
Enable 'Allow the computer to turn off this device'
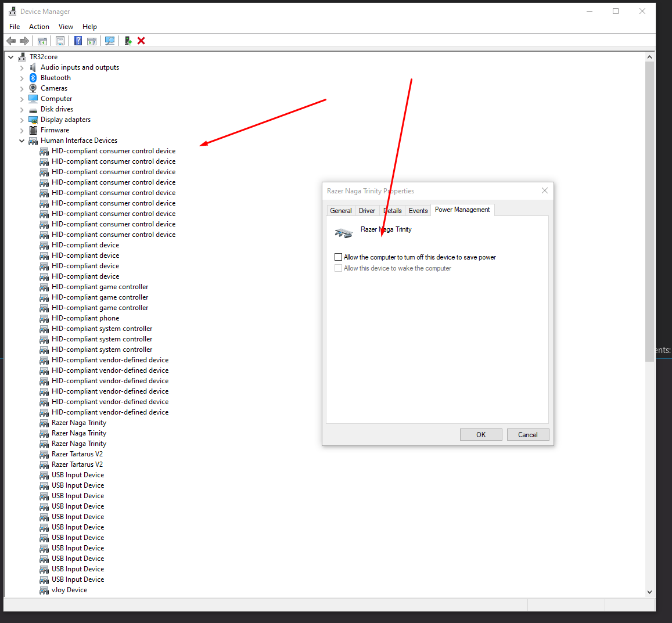(x=339, y=257)
